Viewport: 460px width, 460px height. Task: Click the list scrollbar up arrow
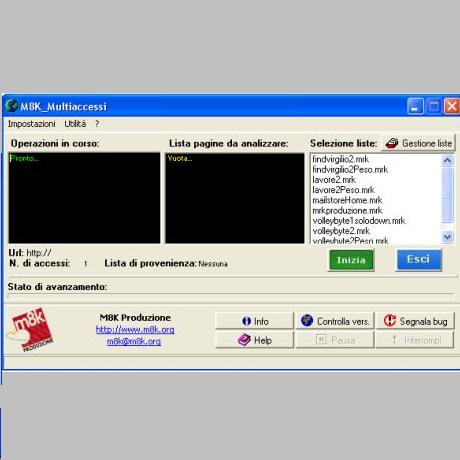pyautogui.click(x=447, y=160)
